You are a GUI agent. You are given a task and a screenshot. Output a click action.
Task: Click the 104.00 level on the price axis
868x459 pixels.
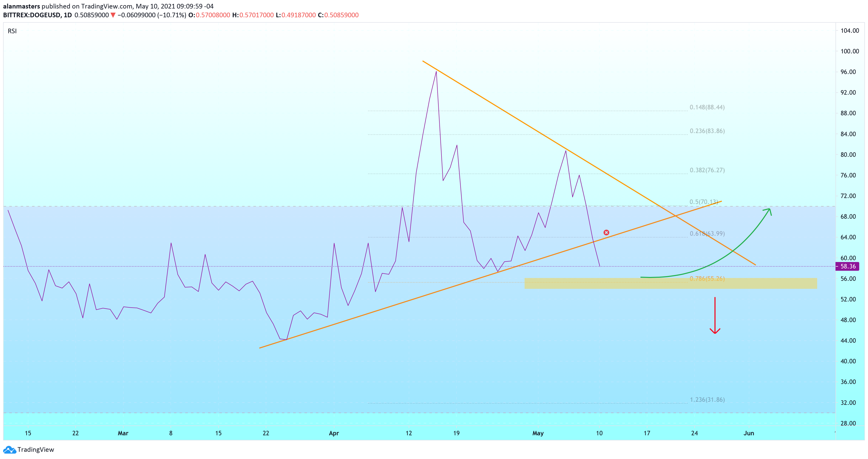849,31
